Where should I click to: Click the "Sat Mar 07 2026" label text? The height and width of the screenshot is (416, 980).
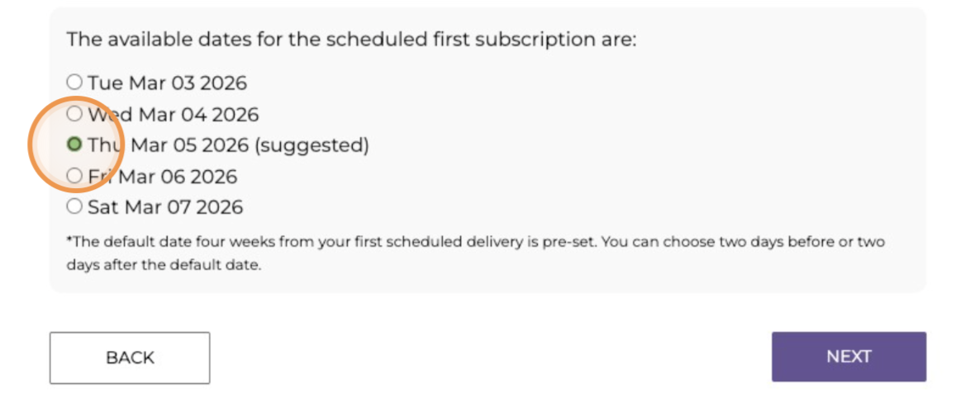[x=165, y=207]
